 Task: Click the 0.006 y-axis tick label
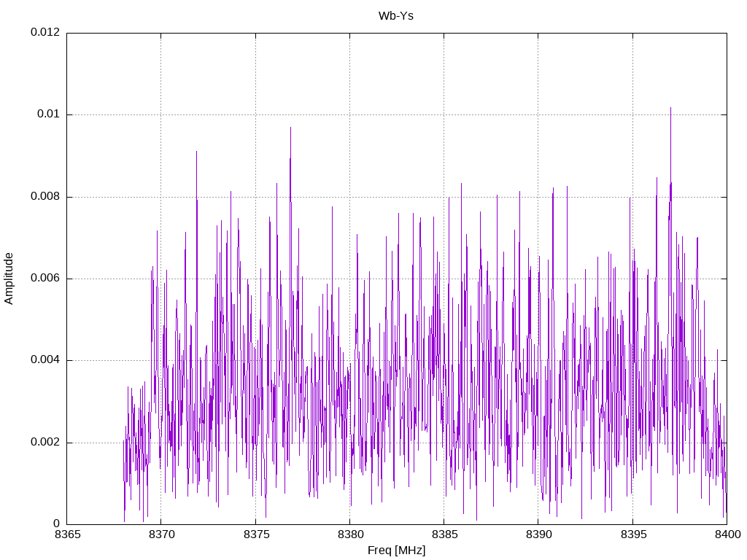coord(45,279)
